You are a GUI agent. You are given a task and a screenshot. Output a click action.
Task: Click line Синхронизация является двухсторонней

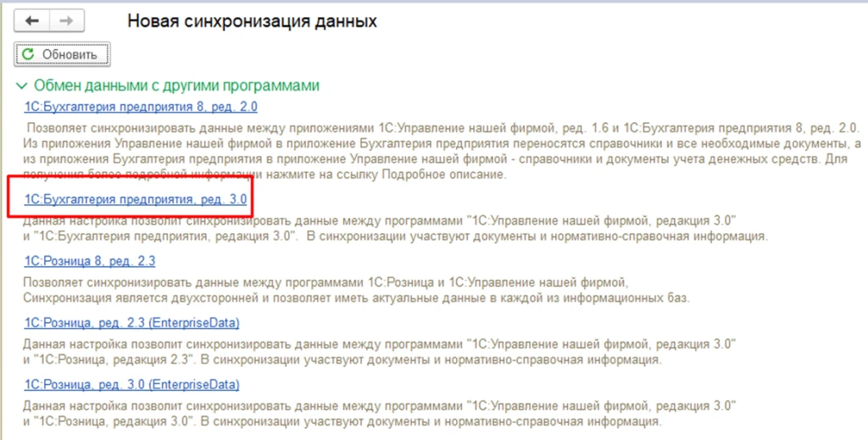pos(356,298)
